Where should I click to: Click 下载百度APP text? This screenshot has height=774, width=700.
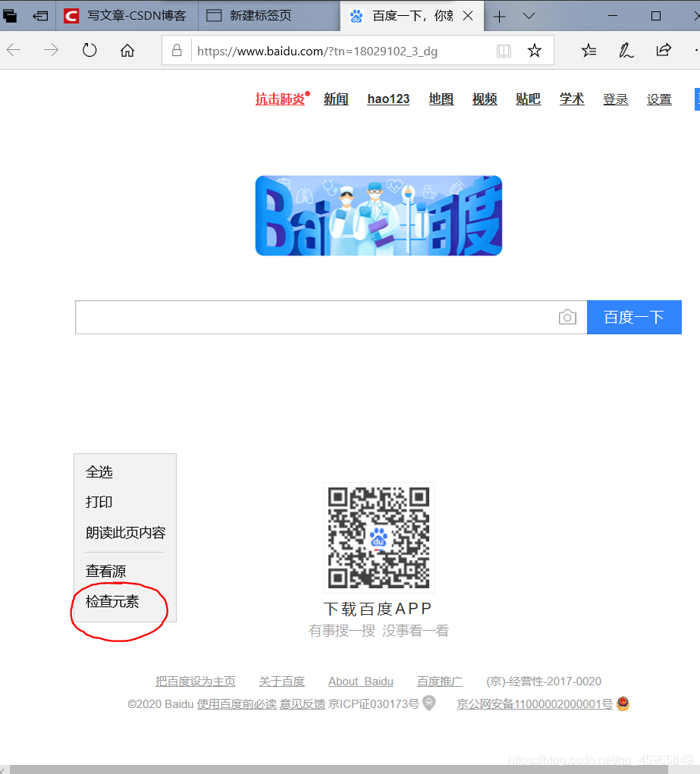click(378, 609)
